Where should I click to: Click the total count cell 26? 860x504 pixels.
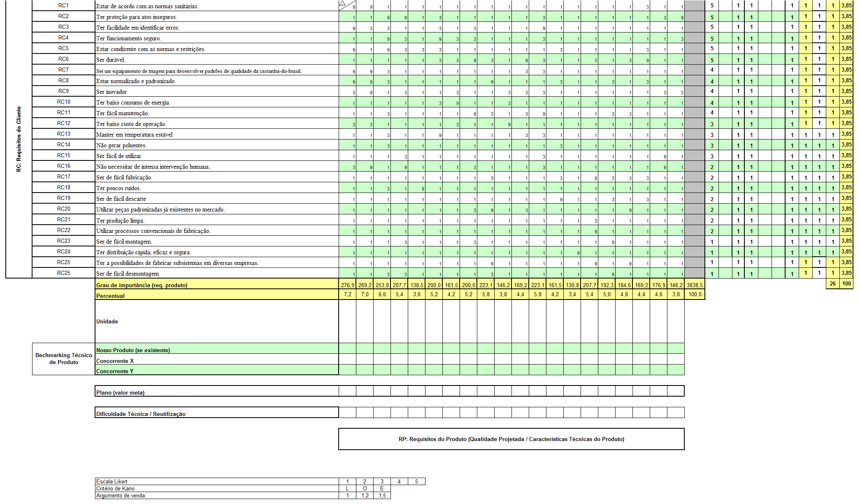pos(833,283)
